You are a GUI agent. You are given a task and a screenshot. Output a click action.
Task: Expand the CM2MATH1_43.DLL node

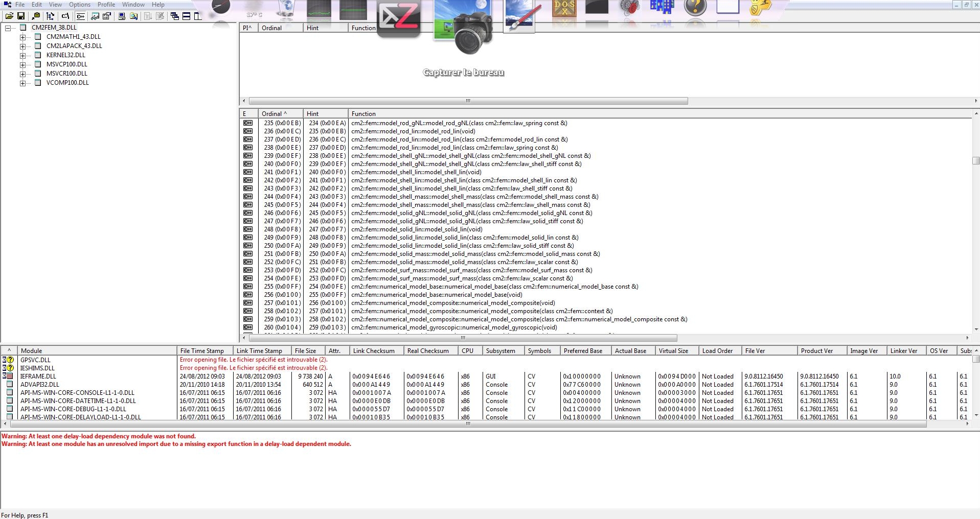(22, 37)
